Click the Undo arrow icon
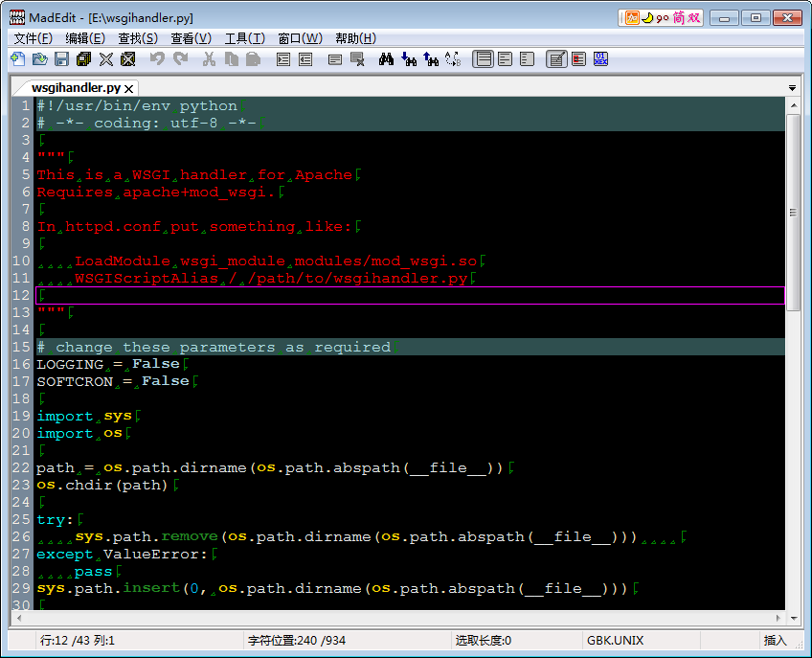 click(157, 59)
